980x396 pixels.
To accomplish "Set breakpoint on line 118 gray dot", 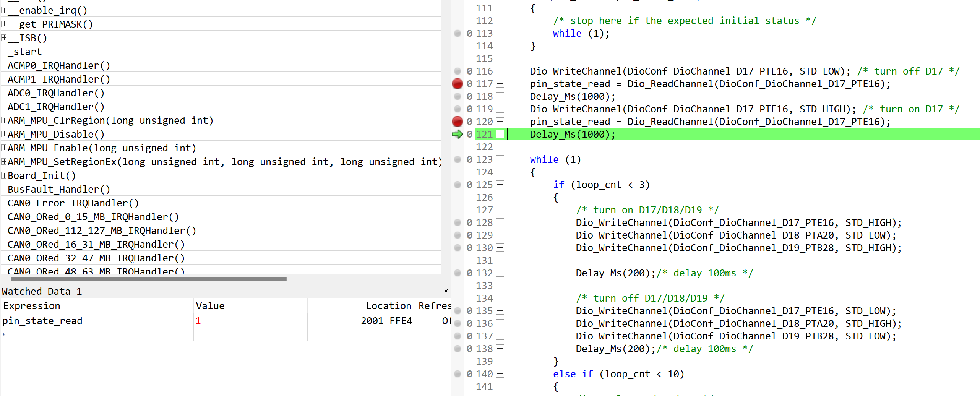I will (457, 96).
